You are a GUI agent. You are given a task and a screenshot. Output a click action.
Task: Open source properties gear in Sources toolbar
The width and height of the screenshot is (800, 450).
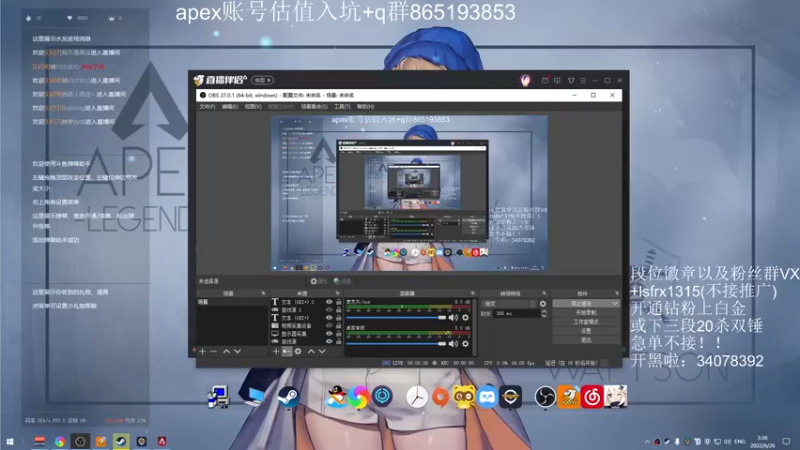point(298,352)
